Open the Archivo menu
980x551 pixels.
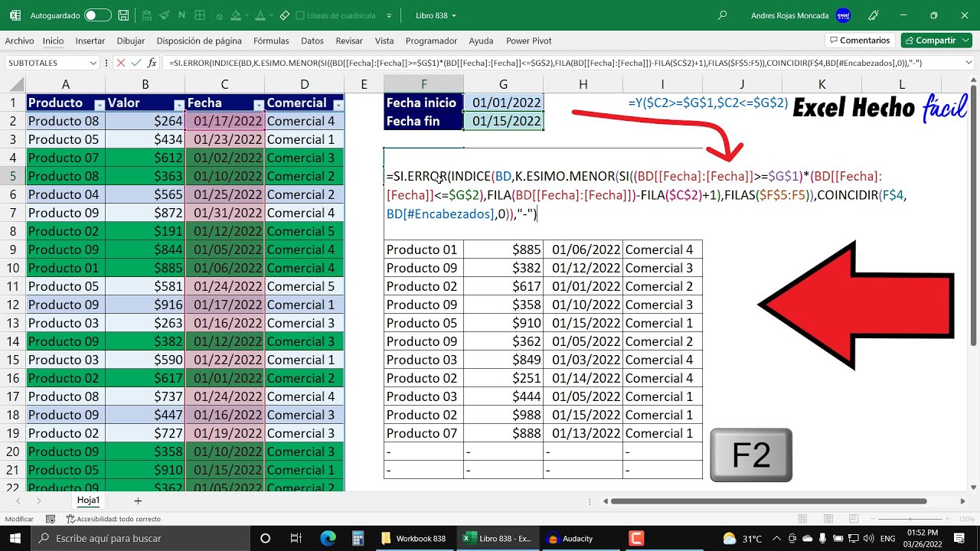coord(19,41)
